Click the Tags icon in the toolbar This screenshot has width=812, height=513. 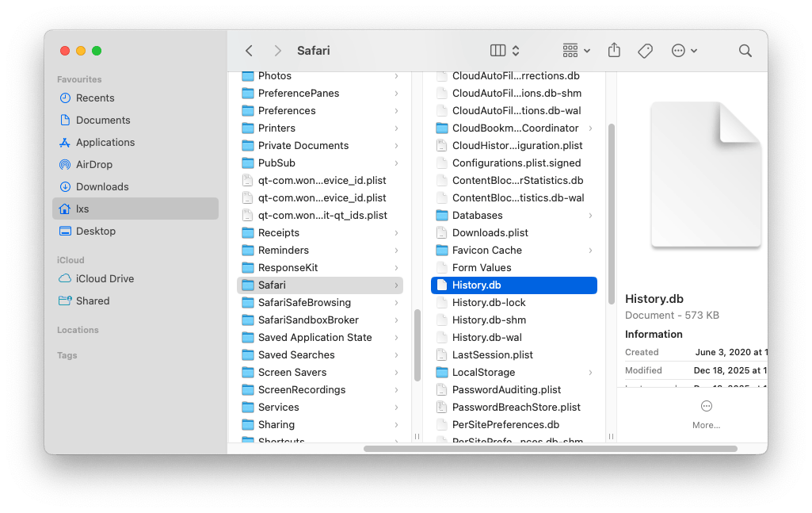coord(645,50)
